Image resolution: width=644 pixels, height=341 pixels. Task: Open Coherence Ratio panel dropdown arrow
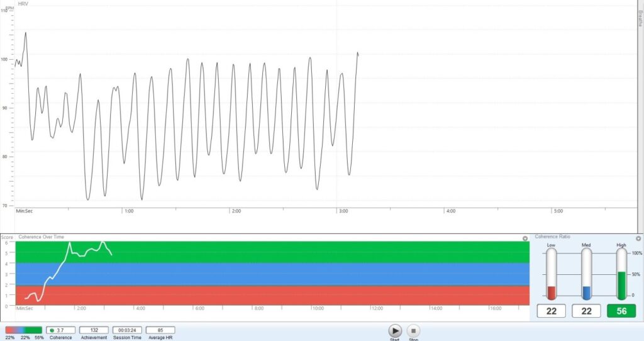[x=638, y=238]
